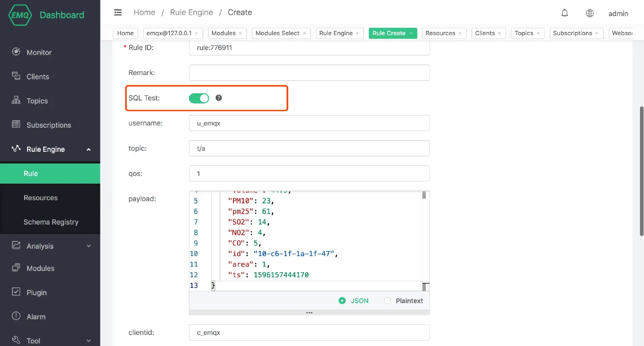Click the Monitor sidebar icon
The image size is (644, 346).
click(16, 52)
